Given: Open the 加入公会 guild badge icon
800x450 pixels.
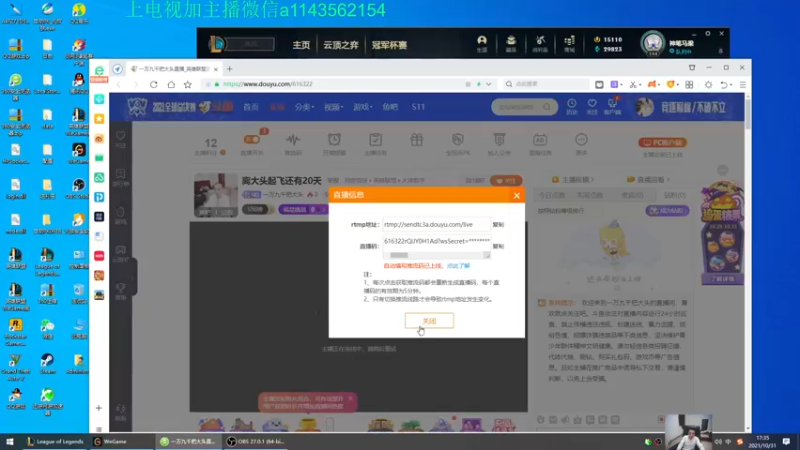Looking at the screenshot, I should (499, 140).
